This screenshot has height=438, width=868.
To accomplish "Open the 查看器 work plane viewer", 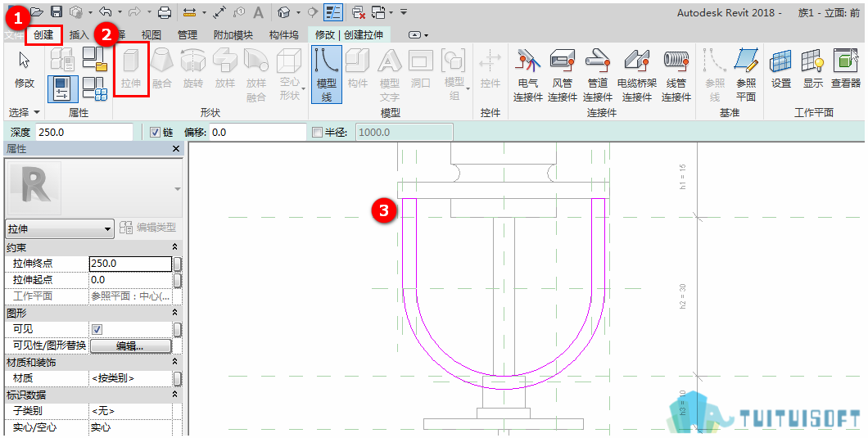I will coord(846,70).
